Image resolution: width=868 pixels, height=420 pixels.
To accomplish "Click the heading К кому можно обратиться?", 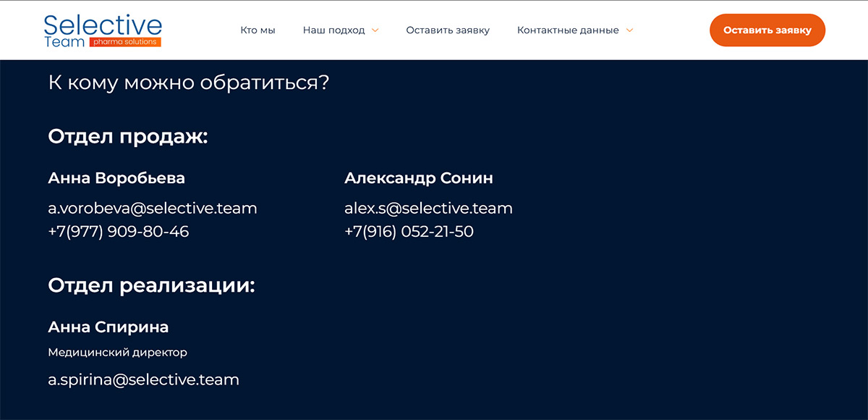I will click(x=189, y=83).
